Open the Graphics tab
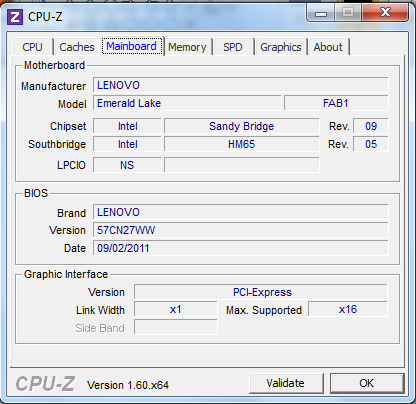416x404 pixels. click(281, 47)
